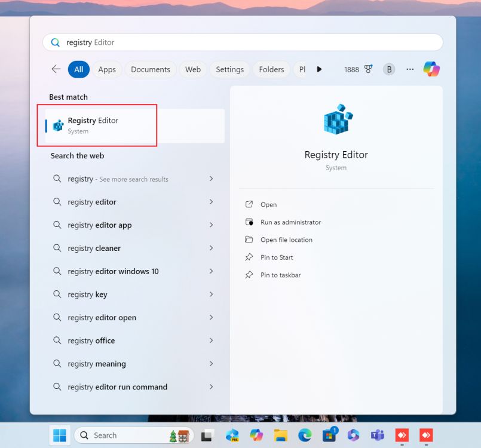Expand chevron next to registry editor app
This screenshot has width=481, height=448.
(211, 225)
